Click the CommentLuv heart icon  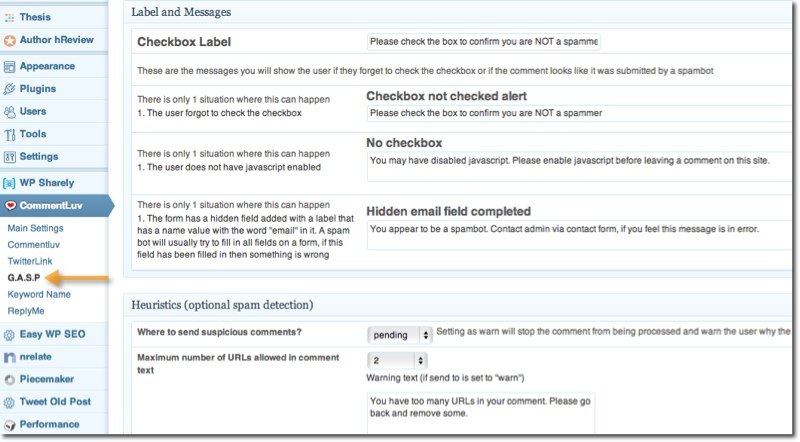tap(10, 206)
